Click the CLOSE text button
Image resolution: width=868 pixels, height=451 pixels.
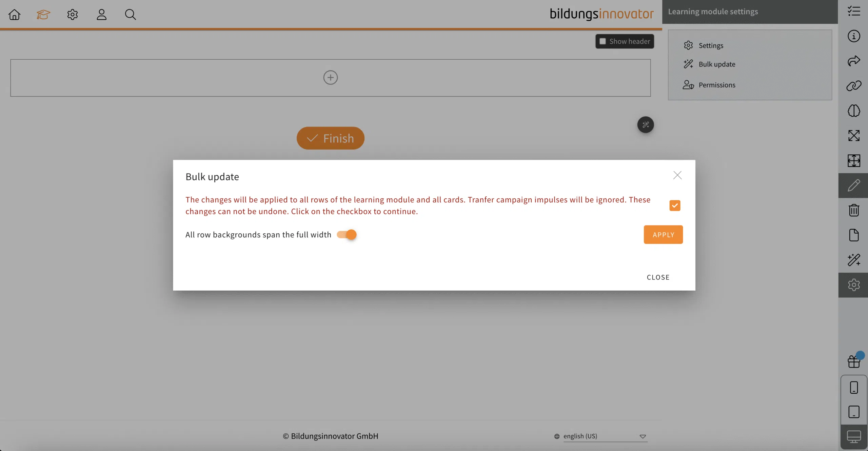(658, 277)
